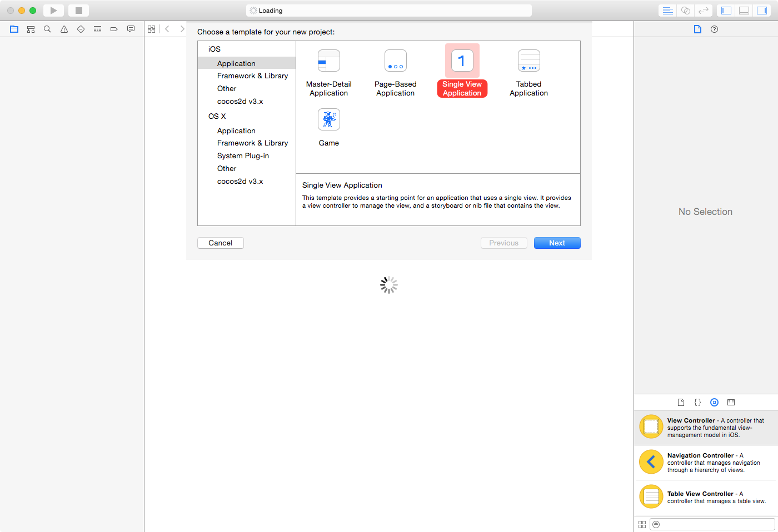Select iOS Application category
Image resolution: width=778 pixels, height=532 pixels.
(x=247, y=63)
